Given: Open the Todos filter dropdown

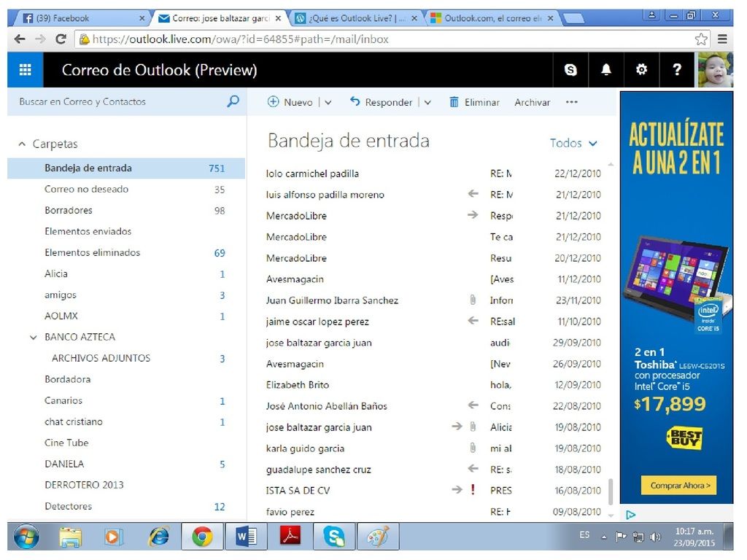Looking at the screenshot, I should (x=573, y=143).
